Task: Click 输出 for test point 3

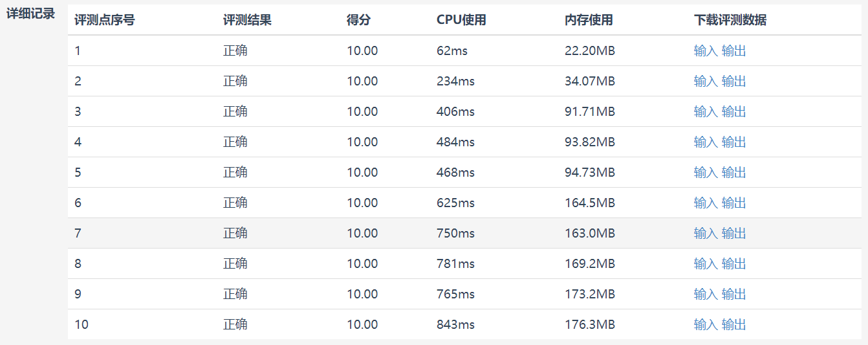Action: [733, 111]
